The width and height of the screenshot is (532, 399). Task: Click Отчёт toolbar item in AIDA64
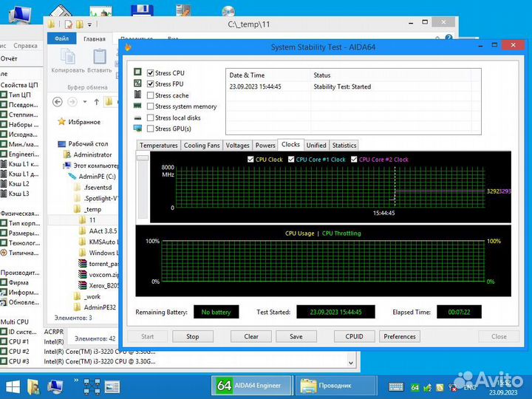point(9,58)
